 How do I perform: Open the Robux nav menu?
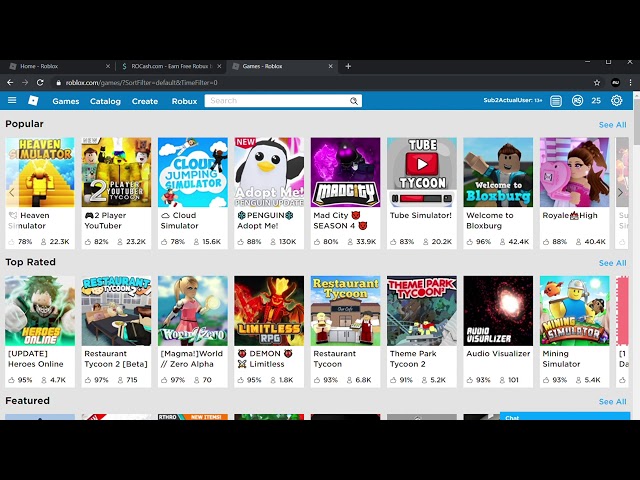pos(184,101)
